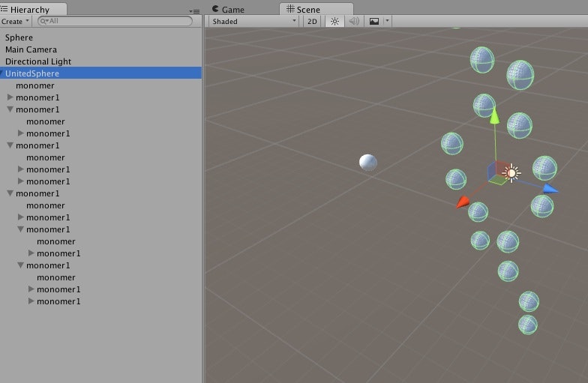
Task: Click the blue Z-axis gizmo arrow
Action: point(550,189)
